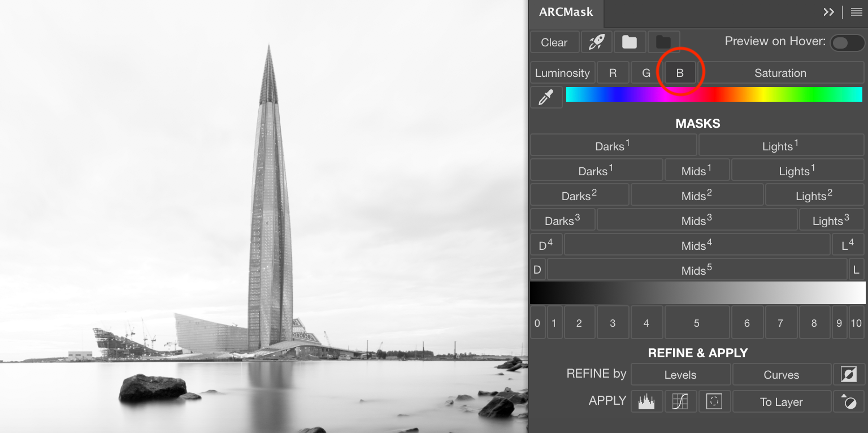Refine the mask by Levels

click(x=680, y=374)
